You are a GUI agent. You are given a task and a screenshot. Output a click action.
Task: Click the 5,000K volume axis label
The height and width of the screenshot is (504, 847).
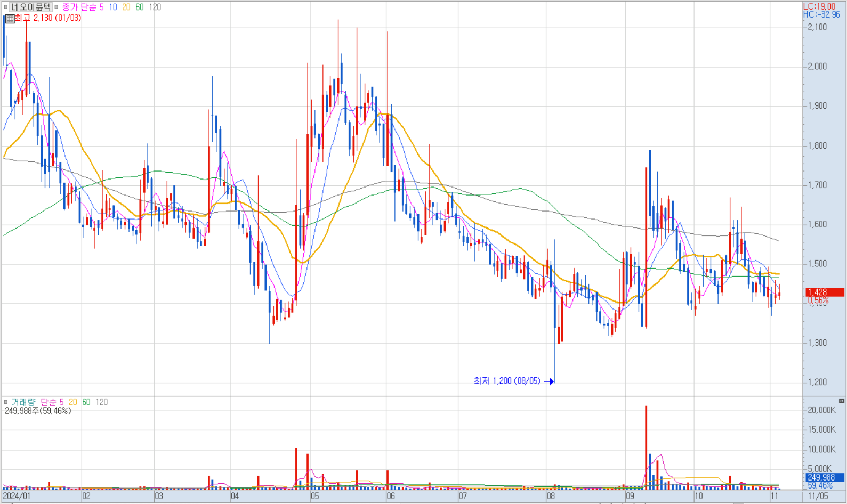tap(819, 469)
